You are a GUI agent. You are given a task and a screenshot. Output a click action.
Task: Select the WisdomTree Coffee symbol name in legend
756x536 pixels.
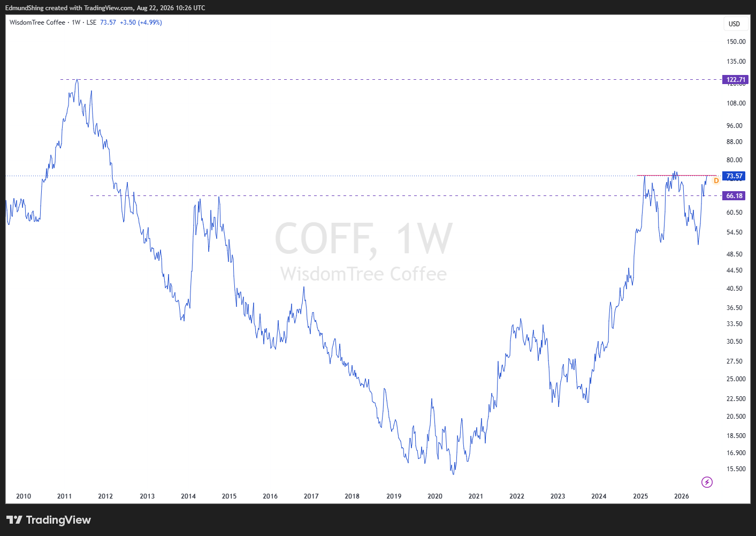pos(37,22)
